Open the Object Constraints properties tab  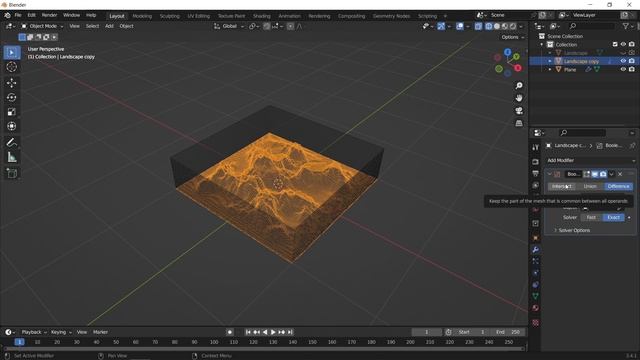tap(536, 284)
